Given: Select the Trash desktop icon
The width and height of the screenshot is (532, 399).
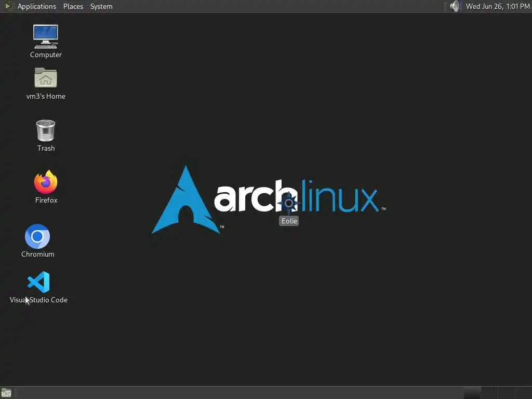Looking at the screenshot, I should point(46,130).
